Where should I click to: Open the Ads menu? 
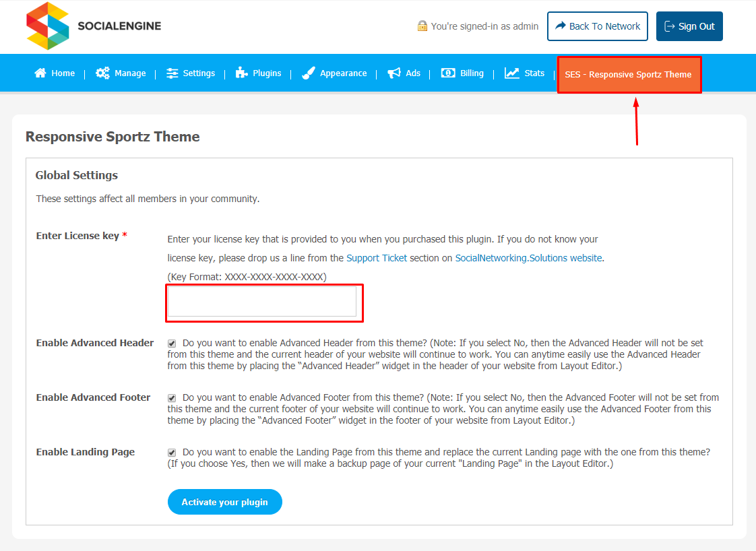point(404,73)
